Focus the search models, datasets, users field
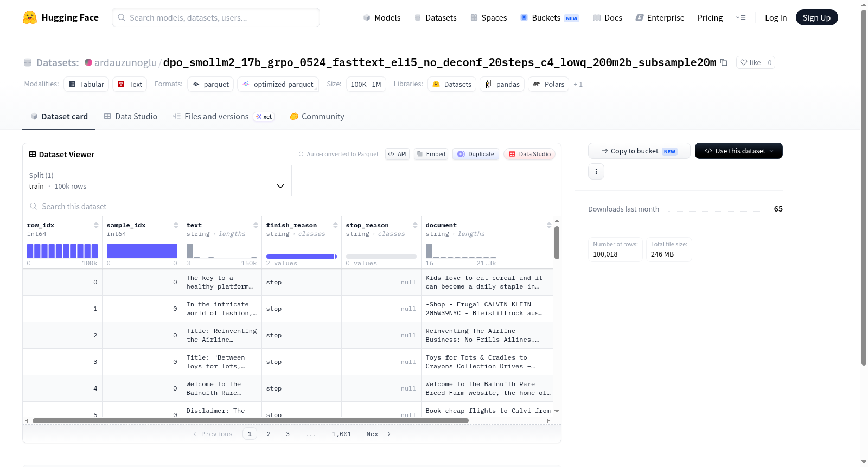Viewport: 868px width, 467px height. [x=216, y=17]
